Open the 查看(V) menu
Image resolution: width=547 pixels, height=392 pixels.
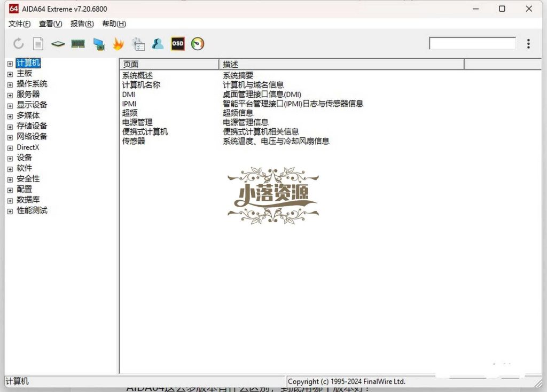click(x=50, y=23)
